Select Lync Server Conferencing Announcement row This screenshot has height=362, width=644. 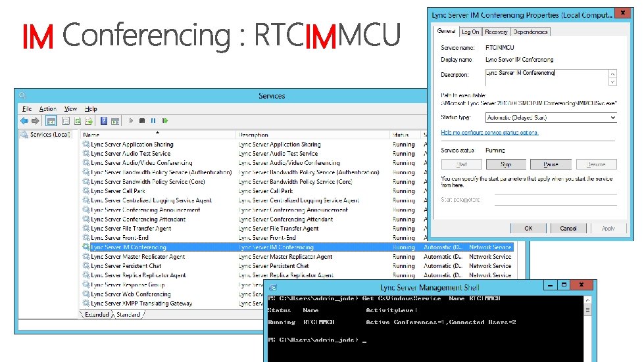point(255,210)
